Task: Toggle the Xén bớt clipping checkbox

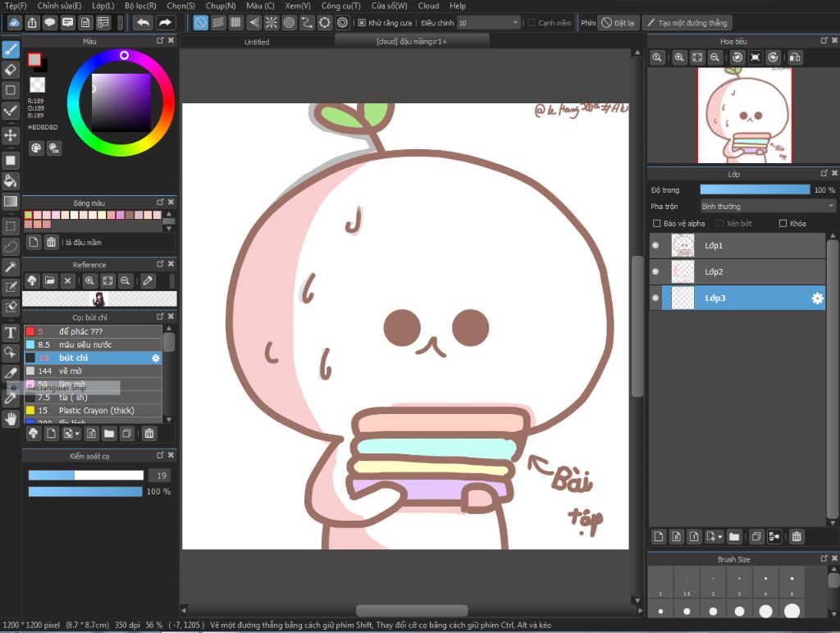Action: (x=720, y=223)
